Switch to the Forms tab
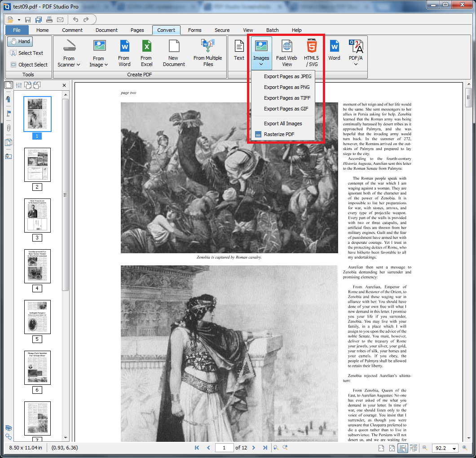The image size is (476, 458). point(194,30)
